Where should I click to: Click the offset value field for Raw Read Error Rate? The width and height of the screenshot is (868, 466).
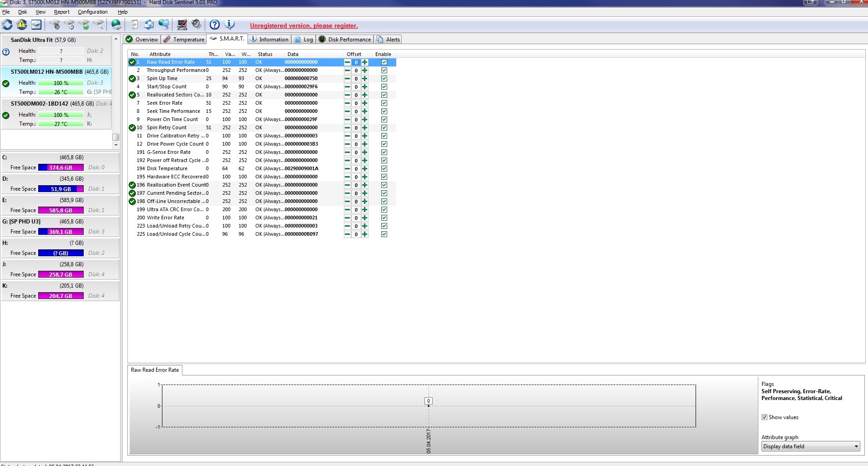pyautogui.click(x=356, y=62)
